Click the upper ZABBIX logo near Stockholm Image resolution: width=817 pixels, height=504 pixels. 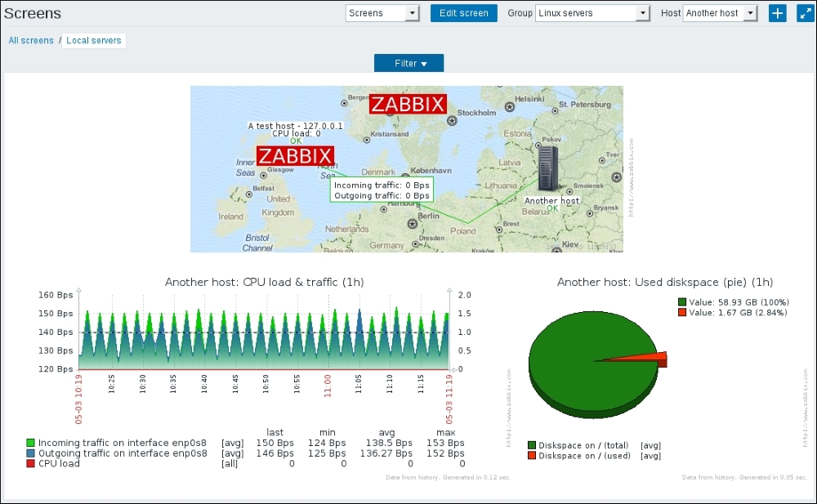[x=408, y=105]
